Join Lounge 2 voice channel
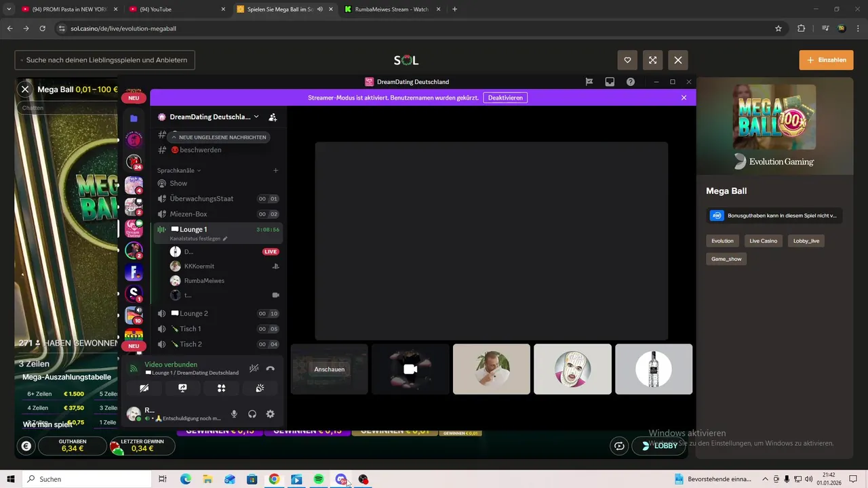 click(217, 313)
